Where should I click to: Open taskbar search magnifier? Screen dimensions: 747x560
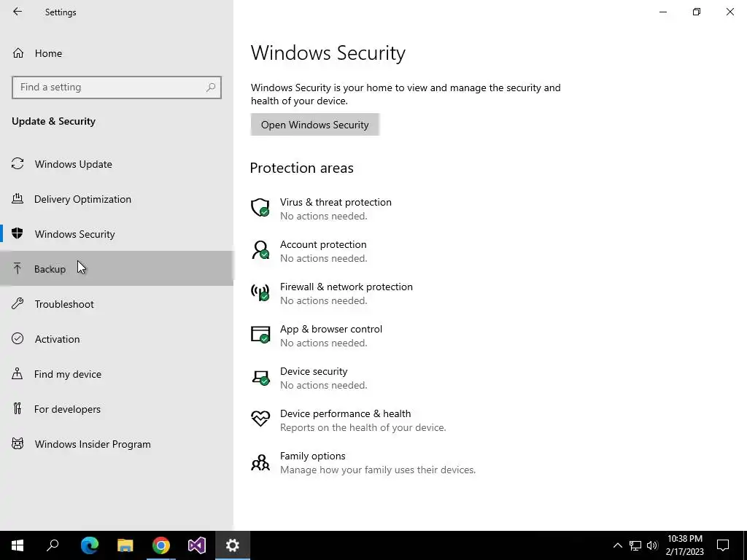(x=53, y=545)
